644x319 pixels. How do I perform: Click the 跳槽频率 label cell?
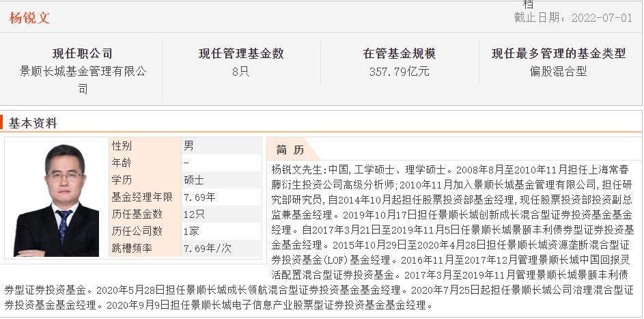point(145,249)
